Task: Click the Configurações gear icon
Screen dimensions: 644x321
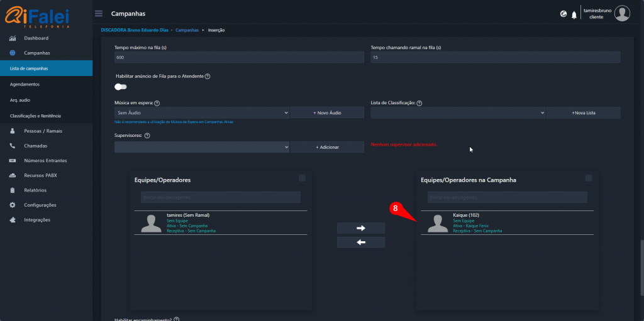Action: [x=13, y=205]
